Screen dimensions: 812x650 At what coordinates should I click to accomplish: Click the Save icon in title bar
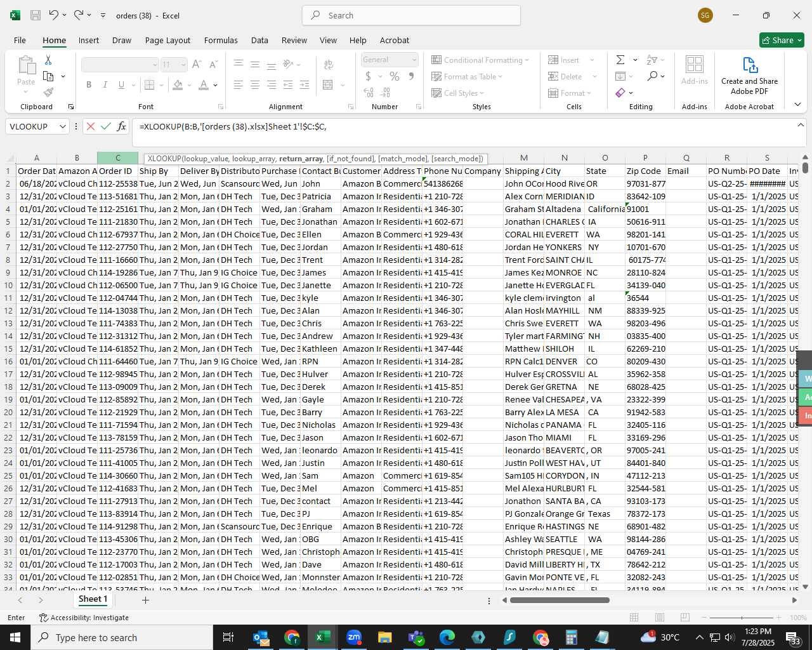(x=36, y=15)
